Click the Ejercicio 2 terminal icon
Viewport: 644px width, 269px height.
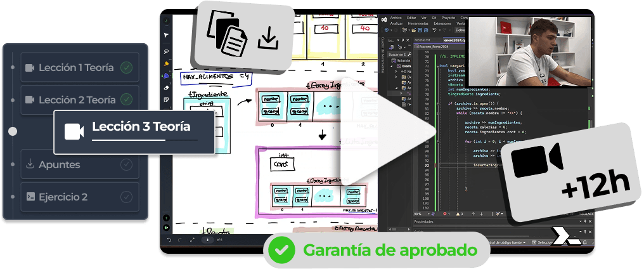(x=29, y=197)
